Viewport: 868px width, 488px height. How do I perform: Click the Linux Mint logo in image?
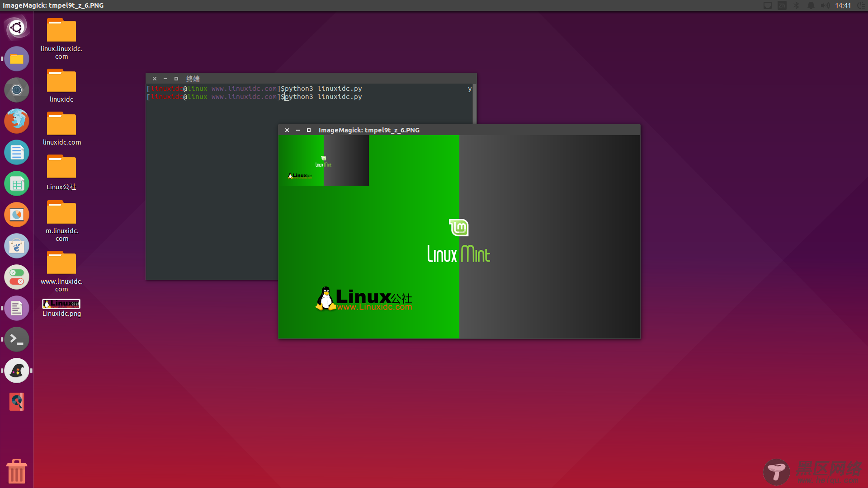[x=459, y=241]
